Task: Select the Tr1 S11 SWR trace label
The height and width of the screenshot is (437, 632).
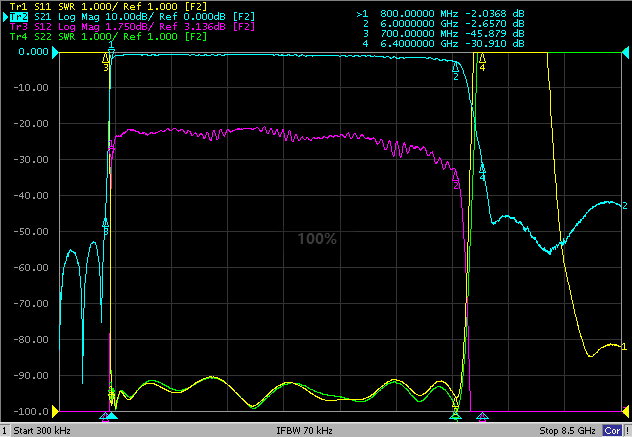Action: click(x=108, y=6)
